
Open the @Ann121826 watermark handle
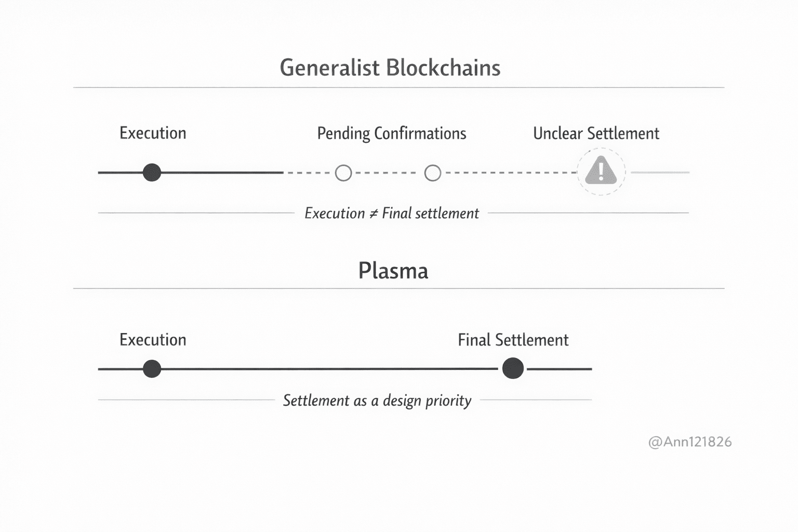(690, 442)
